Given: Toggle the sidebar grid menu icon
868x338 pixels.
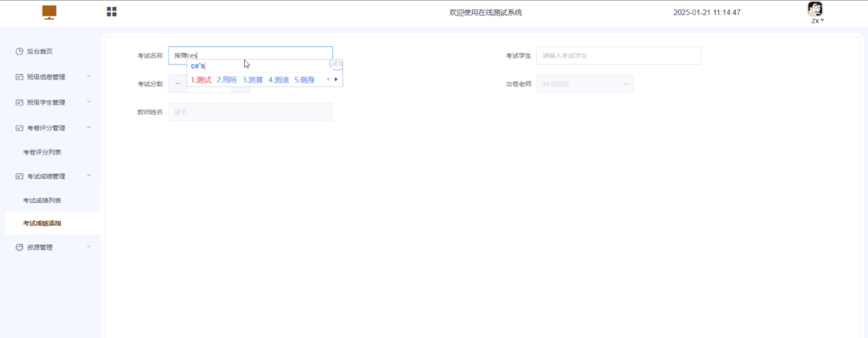Looking at the screenshot, I should tap(112, 12).
